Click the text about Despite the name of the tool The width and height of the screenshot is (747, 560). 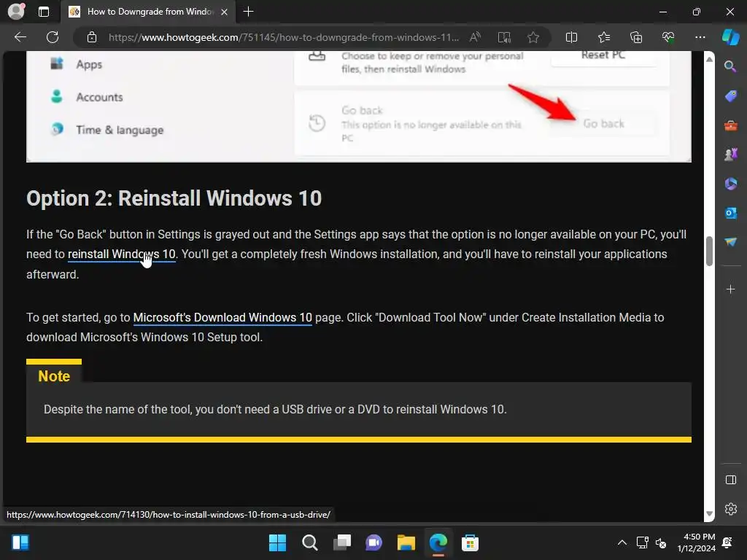[275, 410]
